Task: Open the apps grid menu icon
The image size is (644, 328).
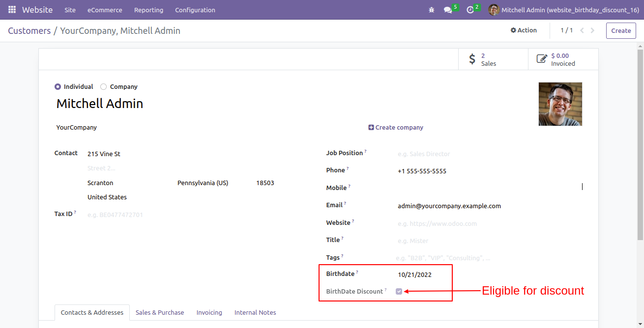Action: [12, 10]
